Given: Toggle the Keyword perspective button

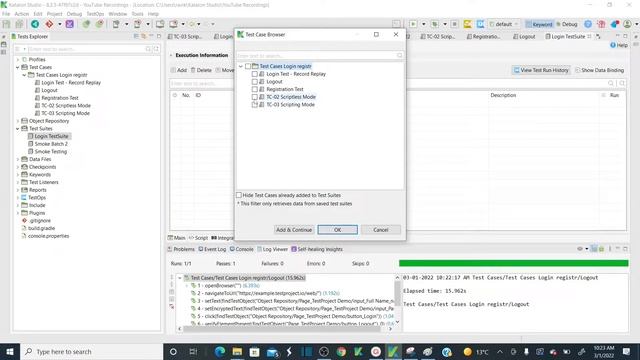Looking at the screenshot, I should coord(539,24).
